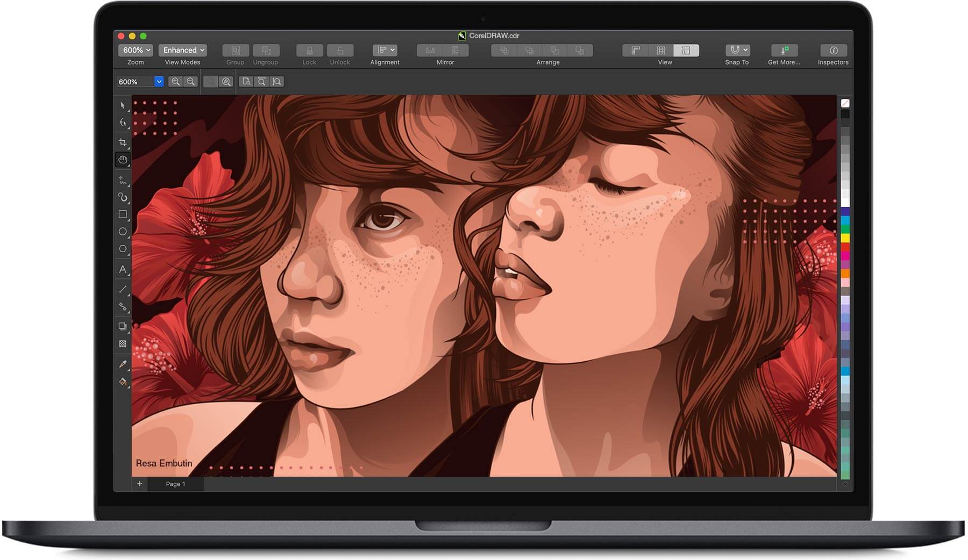Select the Crop tool
The width and height of the screenshot is (968, 560).
(x=123, y=142)
